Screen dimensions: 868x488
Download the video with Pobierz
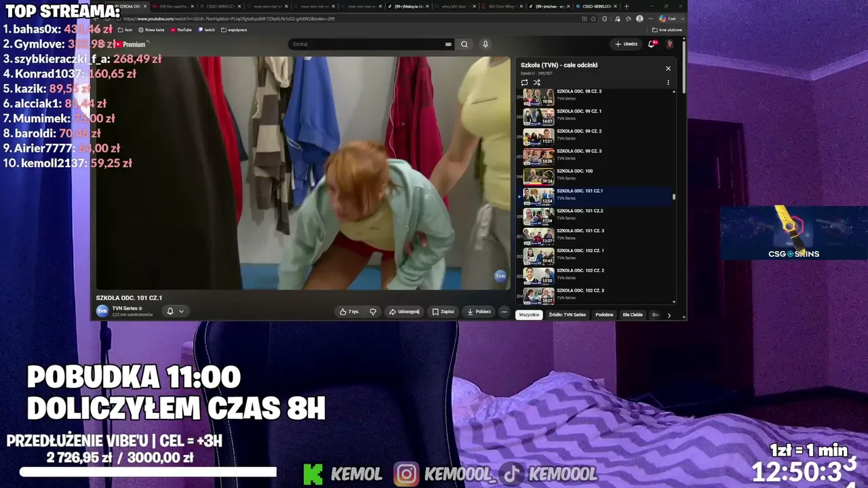point(479,312)
